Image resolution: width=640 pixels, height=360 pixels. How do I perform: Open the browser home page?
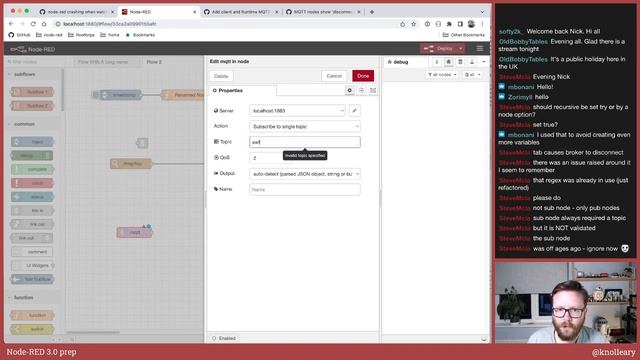click(x=44, y=24)
